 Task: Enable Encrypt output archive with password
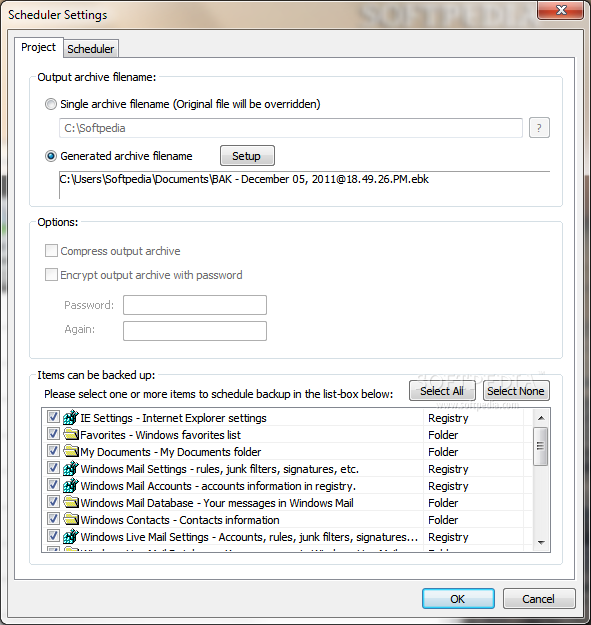point(51,275)
